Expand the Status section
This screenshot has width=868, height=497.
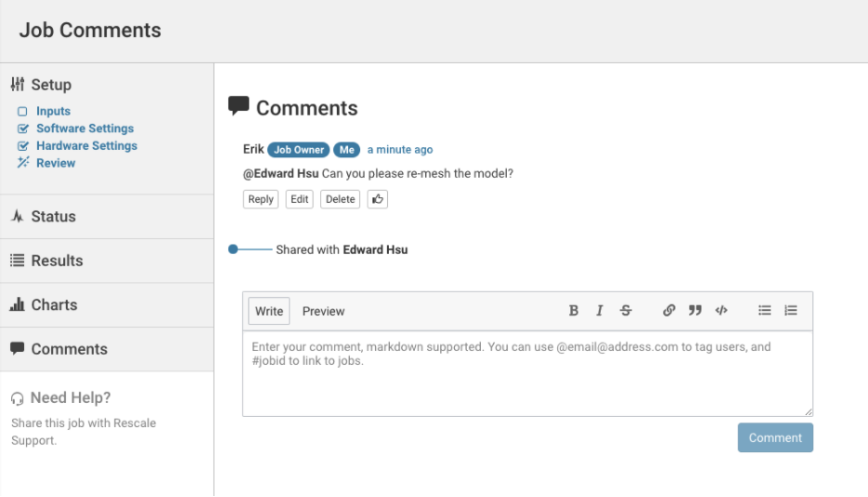pyautogui.click(x=53, y=216)
